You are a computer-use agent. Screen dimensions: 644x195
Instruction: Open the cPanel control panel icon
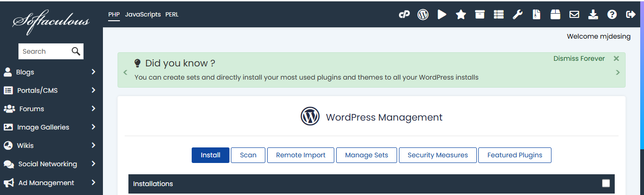[x=404, y=15]
